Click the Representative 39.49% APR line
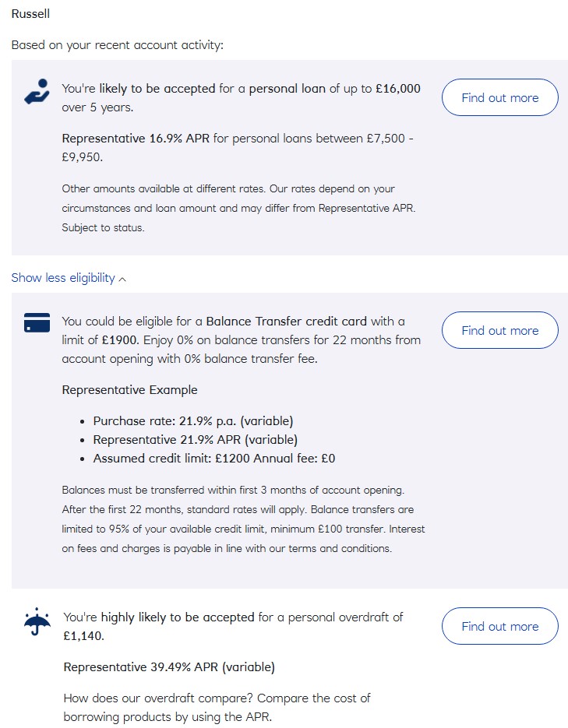Image resolution: width=568 pixels, height=728 pixels. coord(168,667)
